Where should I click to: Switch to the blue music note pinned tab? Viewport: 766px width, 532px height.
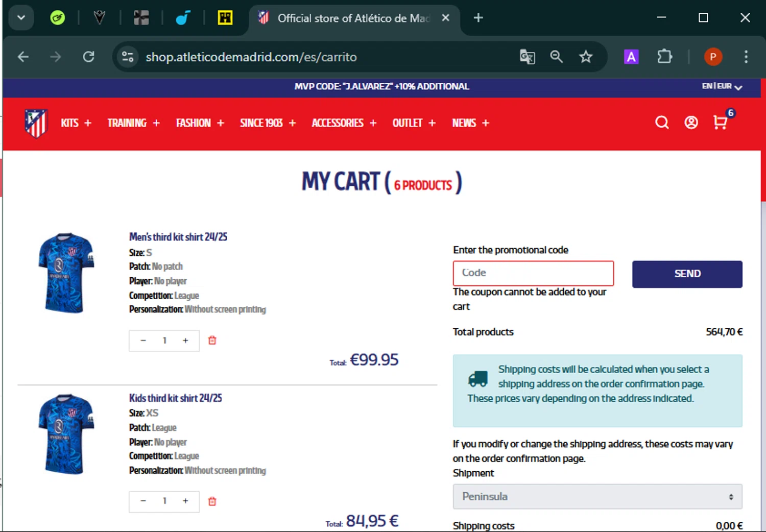(x=183, y=18)
